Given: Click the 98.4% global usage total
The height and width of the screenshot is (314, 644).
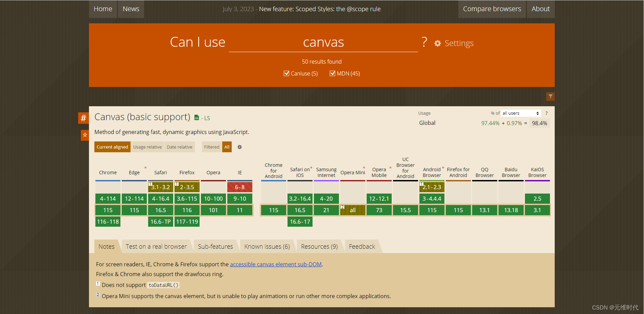Looking at the screenshot, I should point(539,123).
